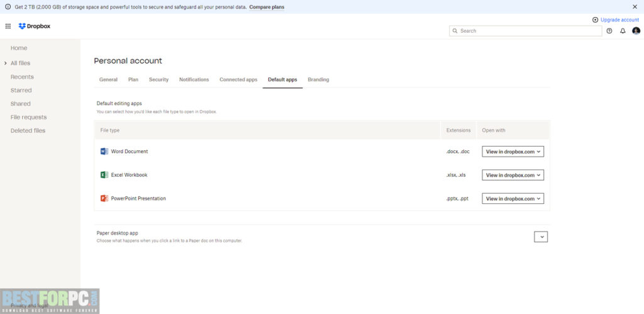Open File requests in sidebar
Viewport: 644px width, 314px height.
pos(29,117)
